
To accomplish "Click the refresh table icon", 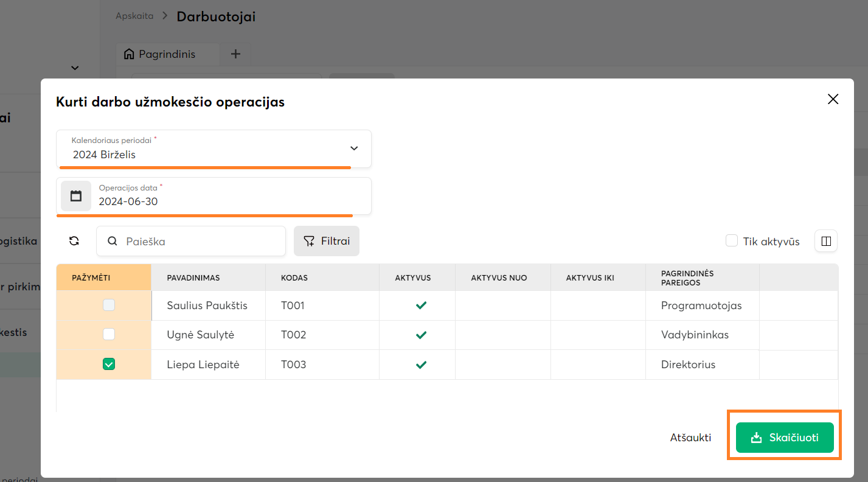I will click(74, 241).
